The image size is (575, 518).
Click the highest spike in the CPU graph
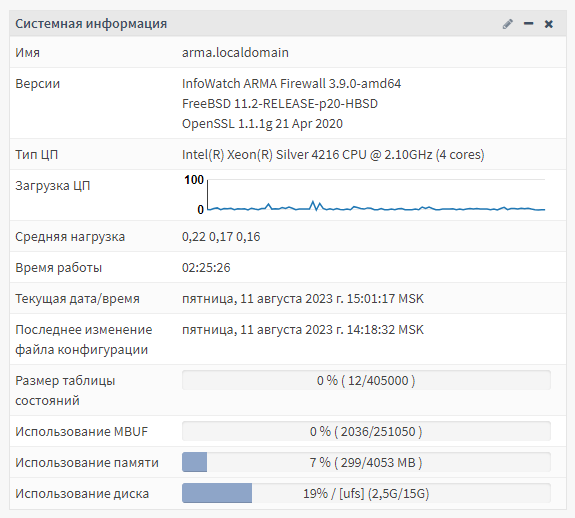click(313, 202)
